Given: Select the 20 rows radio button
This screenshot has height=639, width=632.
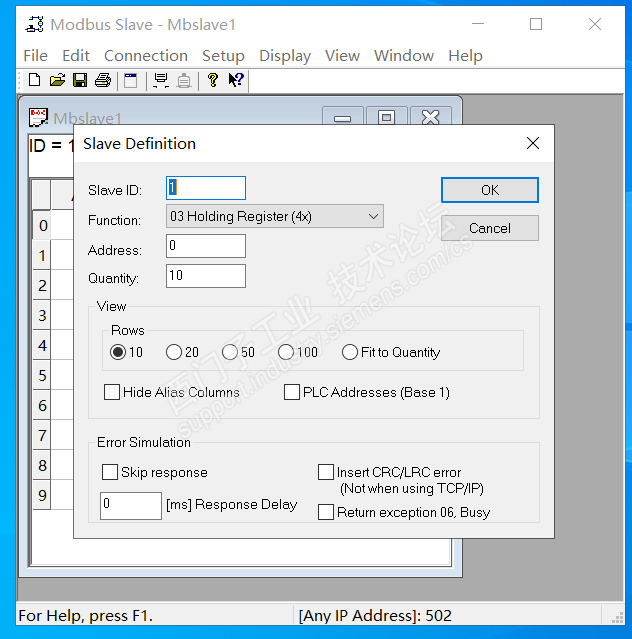Looking at the screenshot, I should pos(174,352).
